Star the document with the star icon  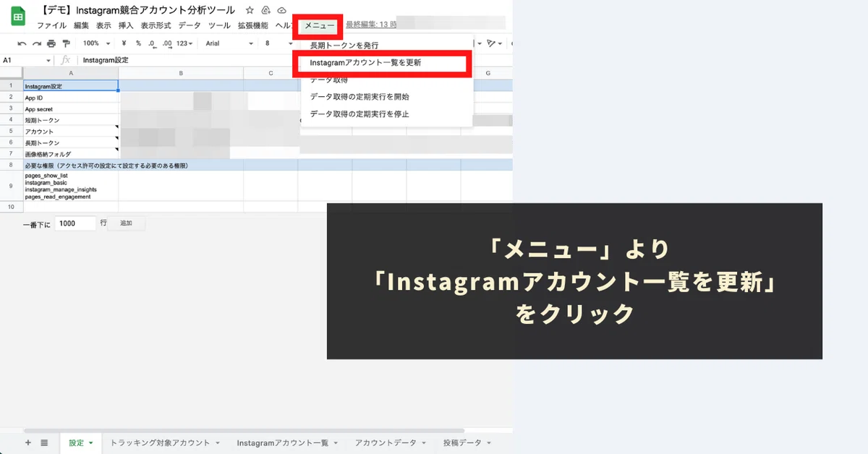(250, 10)
